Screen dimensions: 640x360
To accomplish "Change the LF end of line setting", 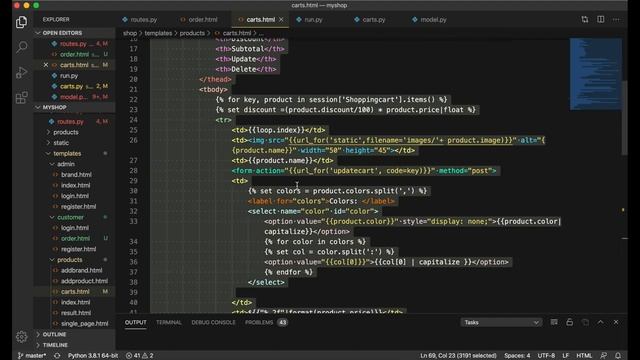I will coord(565,356).
